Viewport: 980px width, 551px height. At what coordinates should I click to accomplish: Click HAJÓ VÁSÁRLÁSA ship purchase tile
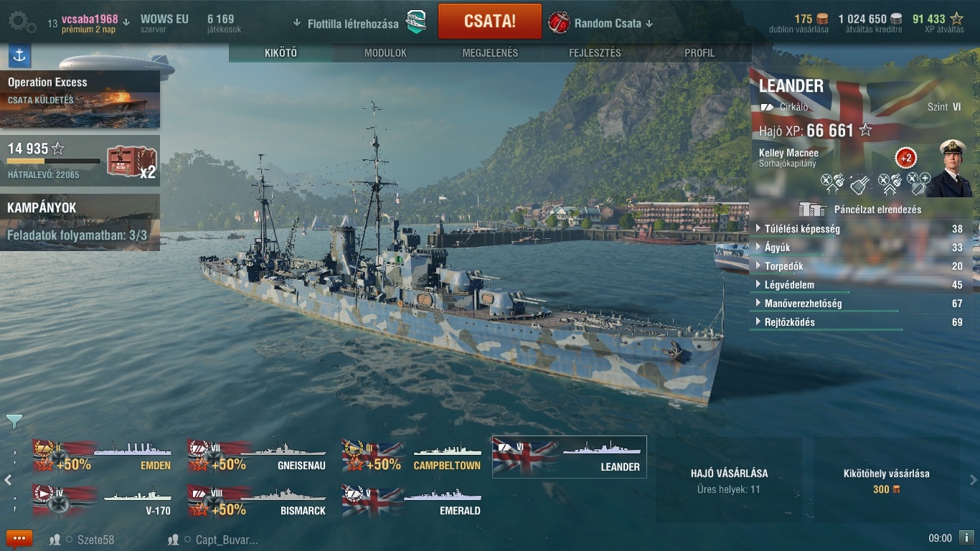(729, 480)
